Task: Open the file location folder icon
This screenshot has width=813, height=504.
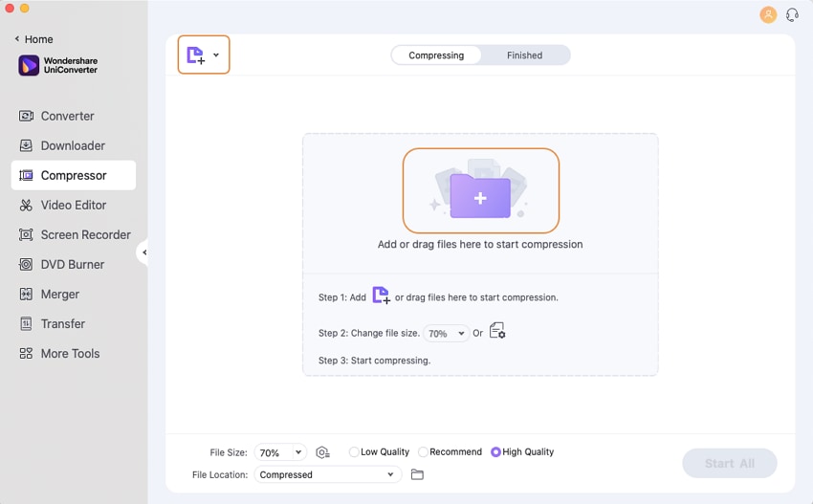Action: 417,474
